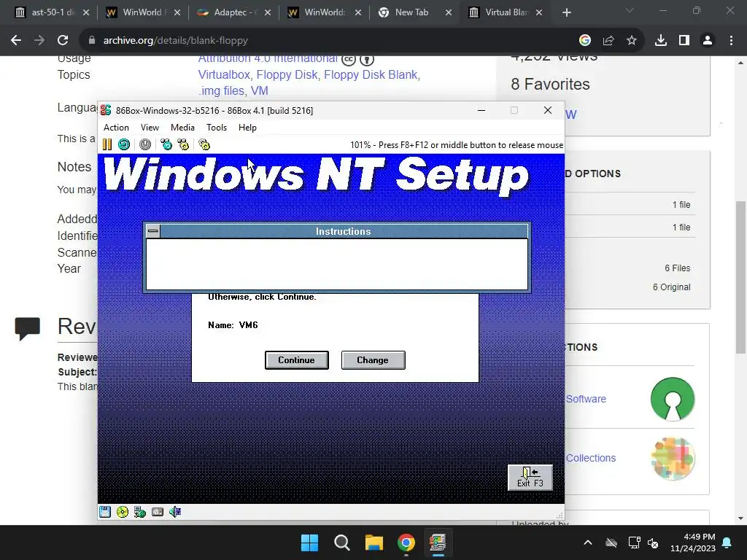The width and height of the screenshot is (747, 560).
Task: Show hidden system tray icons chevron
Action: click(x=588, y=542)
